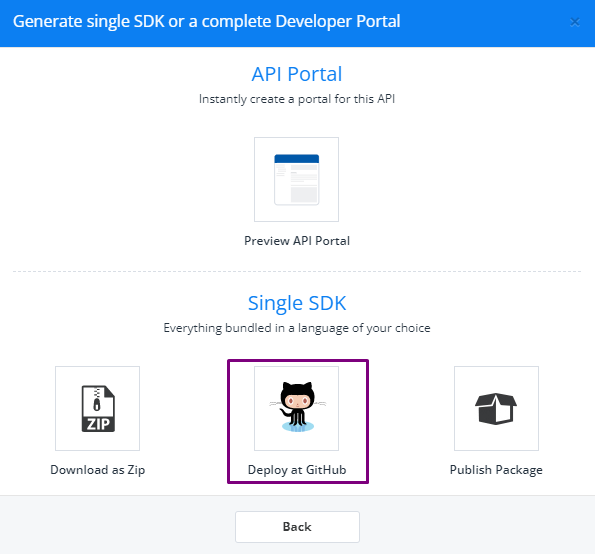
Task: Choose the GitHub Octocat icon
Action: (298, 407)
